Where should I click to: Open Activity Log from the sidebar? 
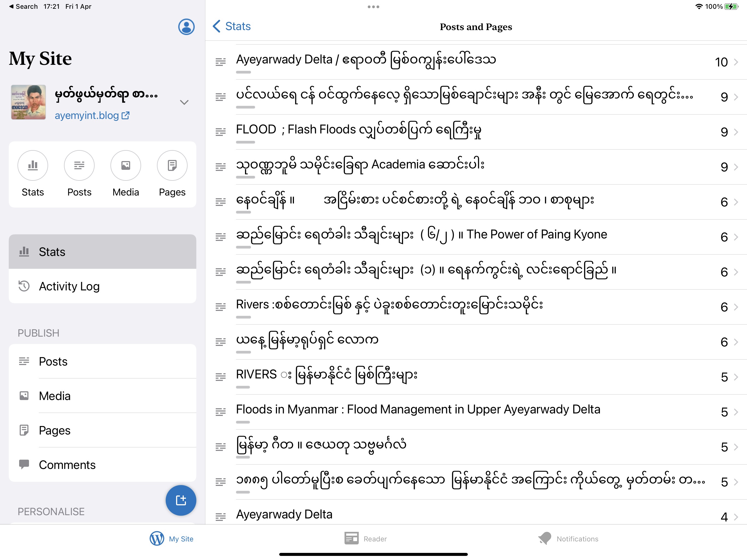pos(69,286)
